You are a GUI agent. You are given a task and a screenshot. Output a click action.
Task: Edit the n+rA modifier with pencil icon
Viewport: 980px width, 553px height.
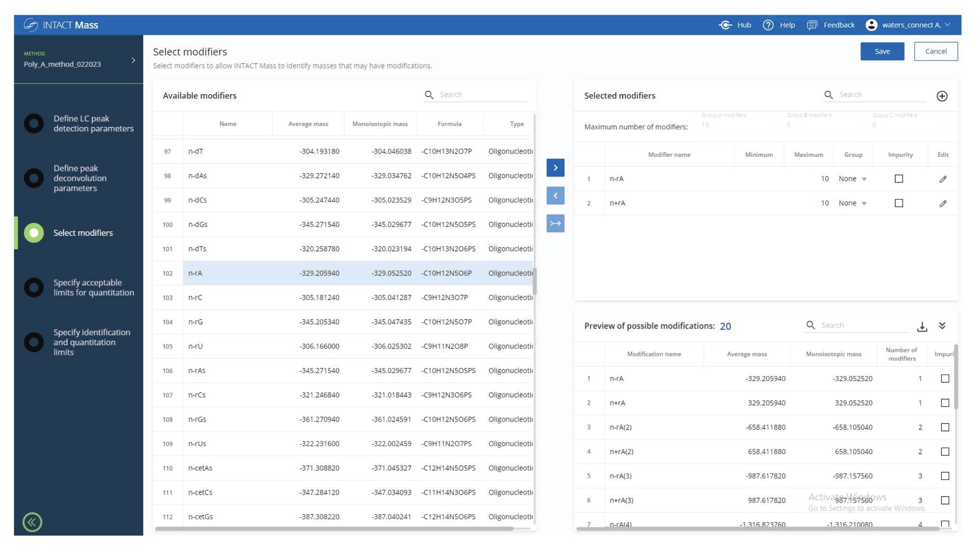pyautogui.click(x=943, y=203)
